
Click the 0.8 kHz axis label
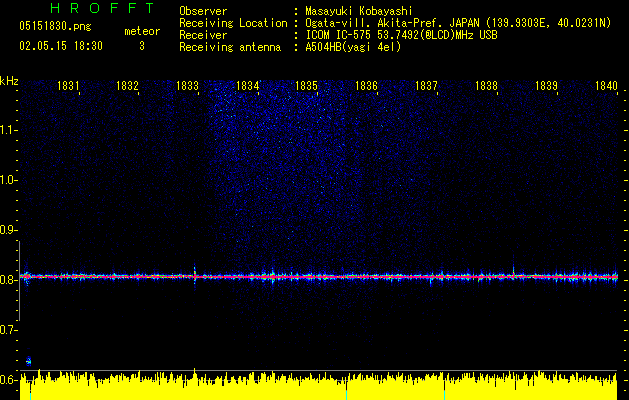pos(8,280)
